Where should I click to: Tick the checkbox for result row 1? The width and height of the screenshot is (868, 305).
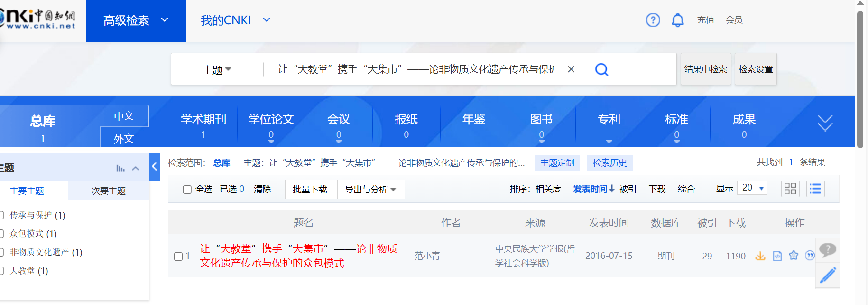[178, 257]
